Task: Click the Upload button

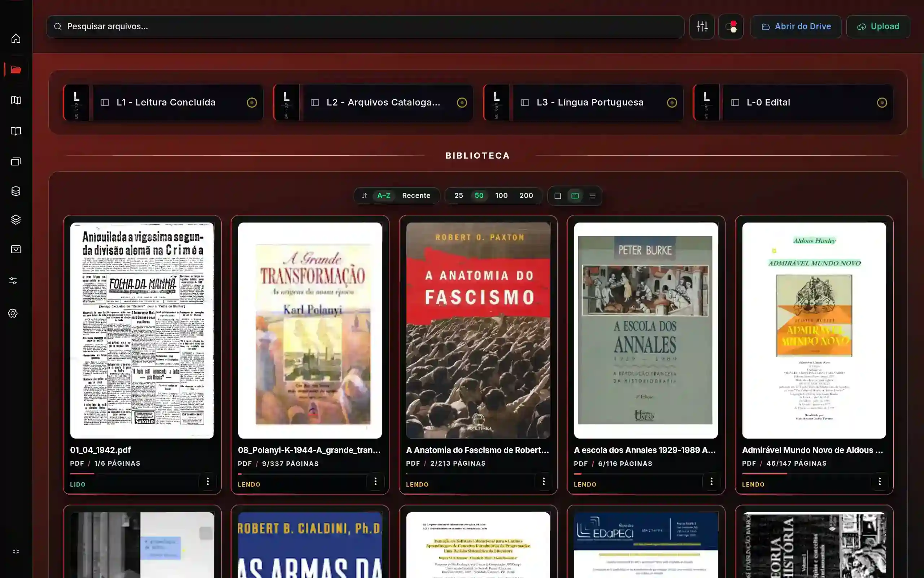Action: click(878, 26)
